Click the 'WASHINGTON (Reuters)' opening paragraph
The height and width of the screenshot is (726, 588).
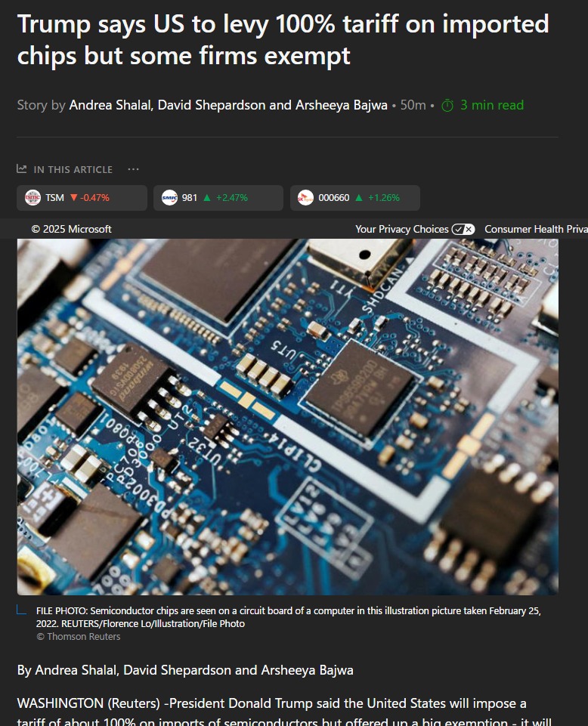pos(284,711)
